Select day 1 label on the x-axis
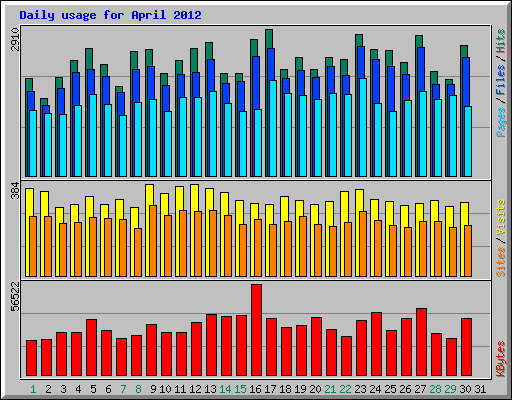The width and height of the screenshot is (512, 400). click(33, 389)
